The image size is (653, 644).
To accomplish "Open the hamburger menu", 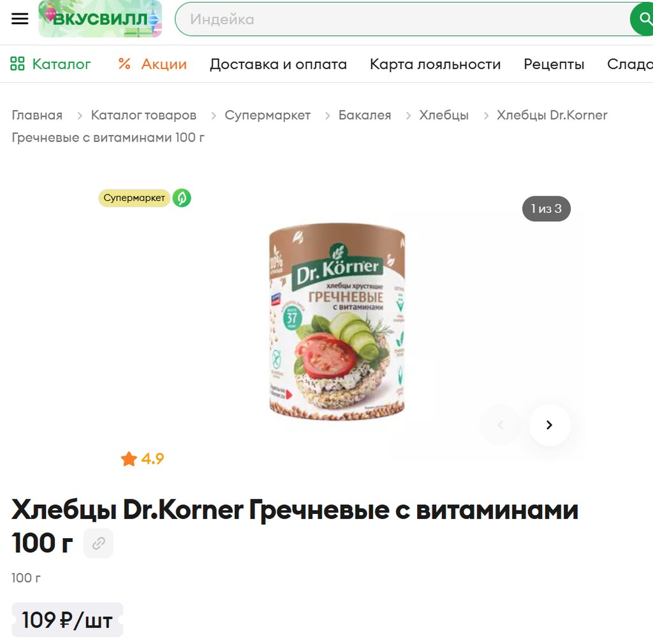I will point(20,18).
